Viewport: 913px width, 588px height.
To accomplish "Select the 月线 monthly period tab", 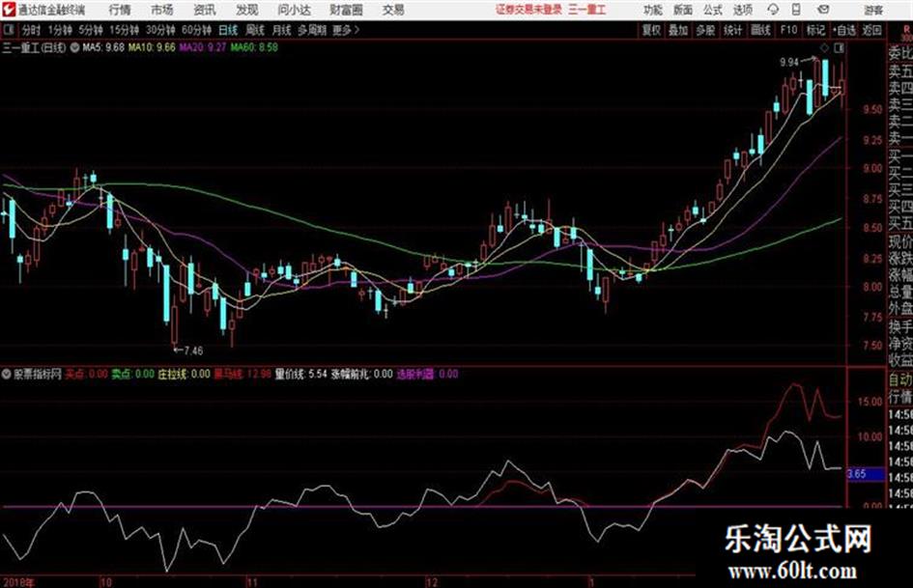I will pos(282,30).
